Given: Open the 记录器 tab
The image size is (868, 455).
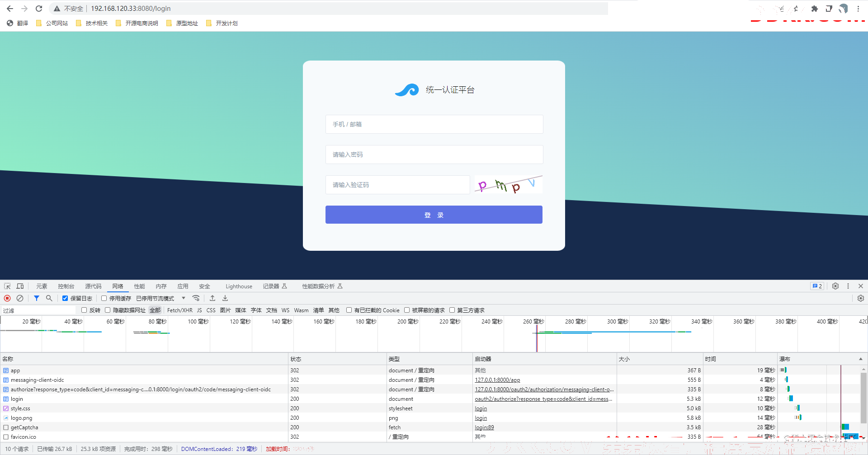Looking at the screenshot, I should pos(275,286).
